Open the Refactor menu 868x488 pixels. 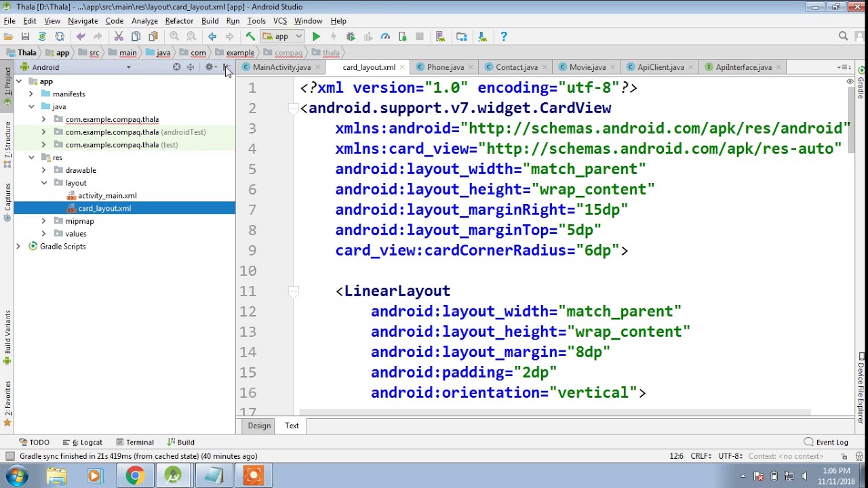point(179,21)
